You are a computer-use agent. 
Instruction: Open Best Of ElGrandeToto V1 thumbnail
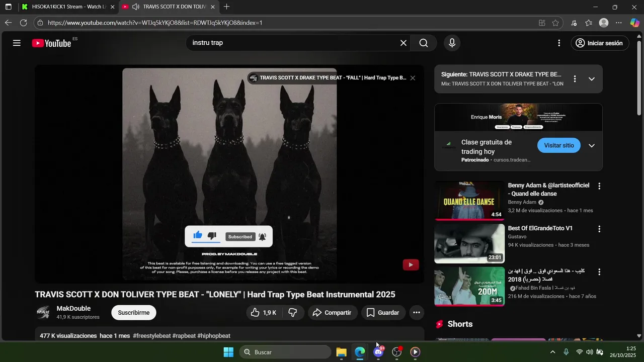click(x=469, y=244)
